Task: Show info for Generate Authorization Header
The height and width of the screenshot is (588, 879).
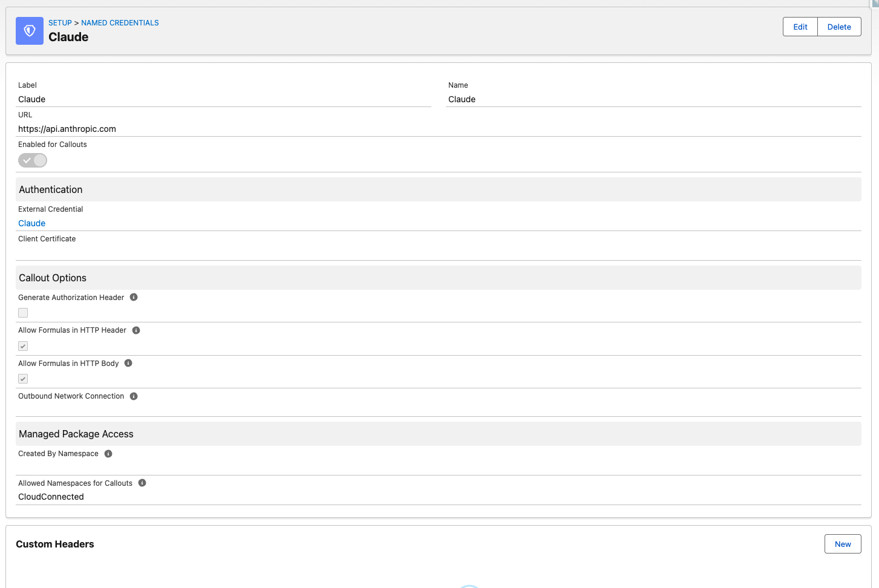Action: (x=134, y=297)
